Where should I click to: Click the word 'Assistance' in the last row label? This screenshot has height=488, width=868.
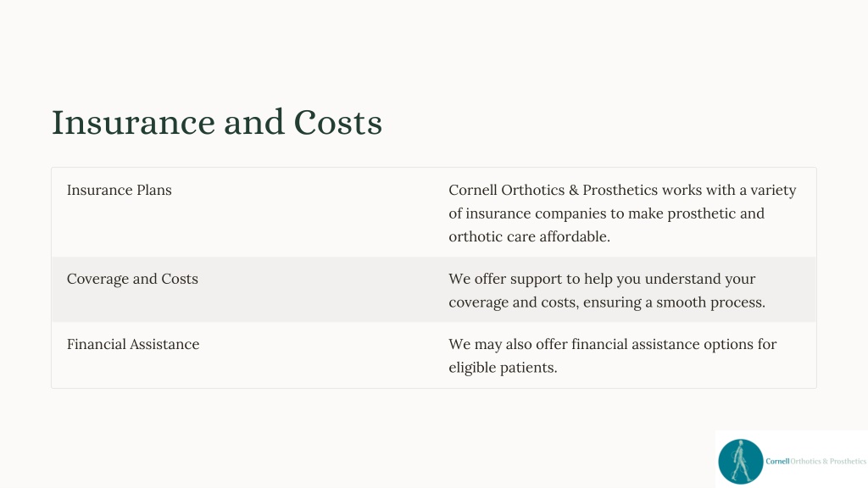click(x=164, y=344)
